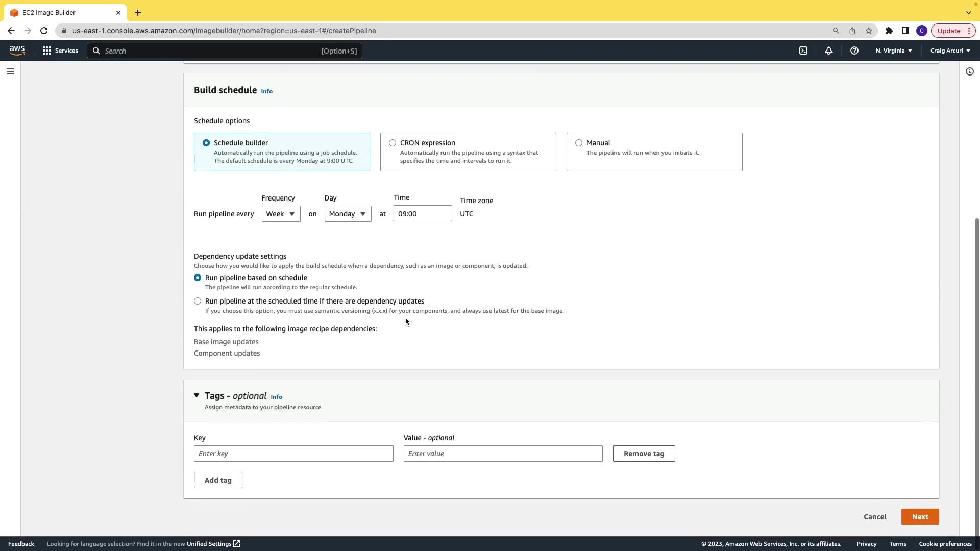This screenshot has height=551, width=980.
Task: Click the AWS logo home icon
Action: coord(17,50)
